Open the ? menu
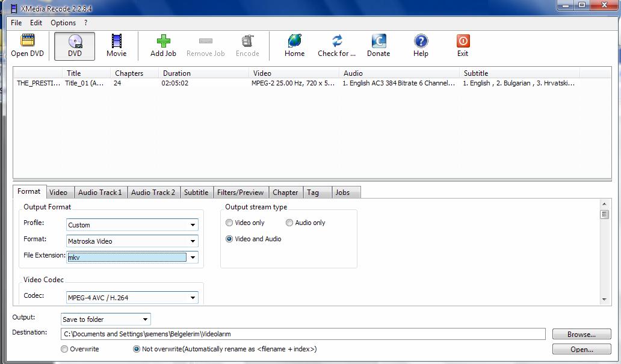 coord(85,23)
